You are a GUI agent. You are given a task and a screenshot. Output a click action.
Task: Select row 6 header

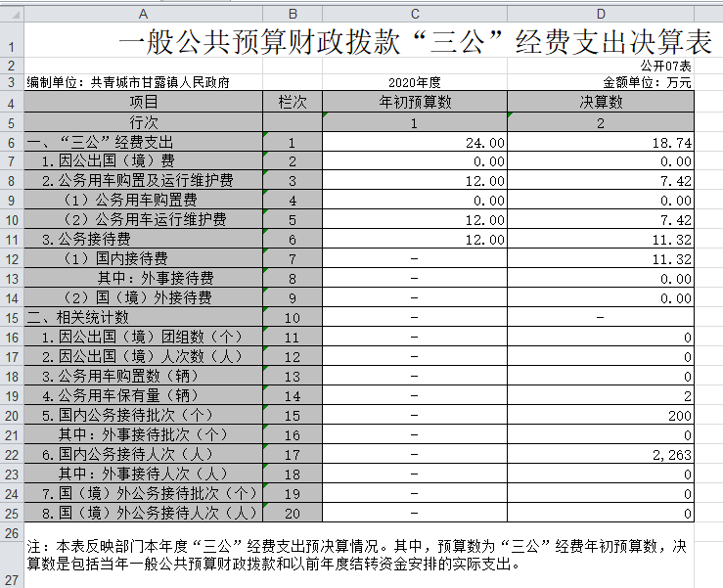12,142
